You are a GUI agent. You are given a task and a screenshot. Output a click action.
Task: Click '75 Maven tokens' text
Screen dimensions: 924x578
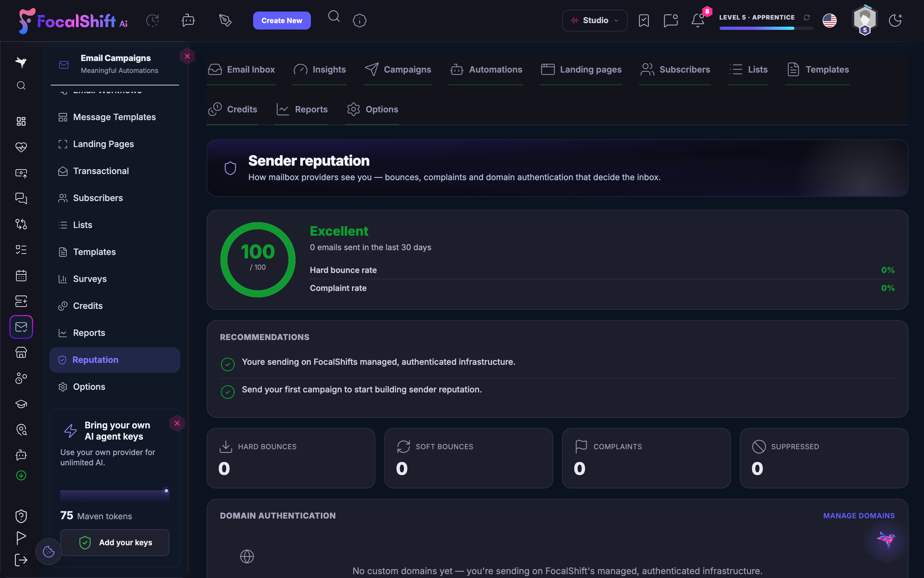tap(96, 516)
